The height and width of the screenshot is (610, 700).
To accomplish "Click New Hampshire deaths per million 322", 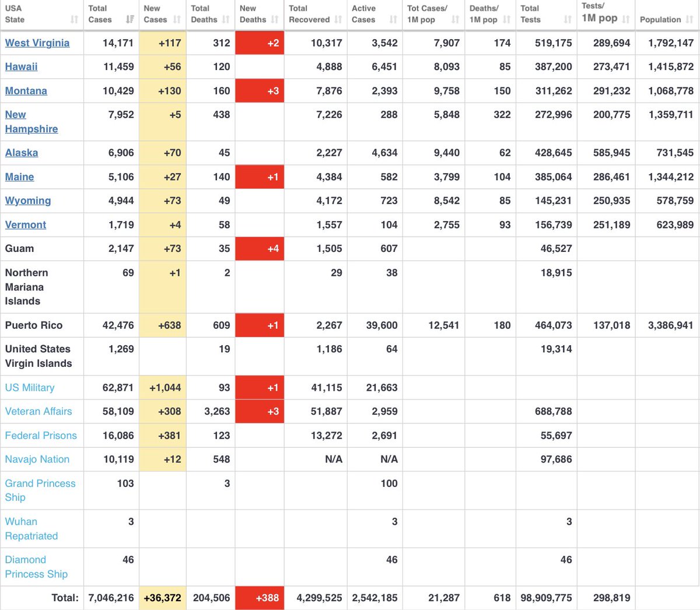I will point(502,114).
